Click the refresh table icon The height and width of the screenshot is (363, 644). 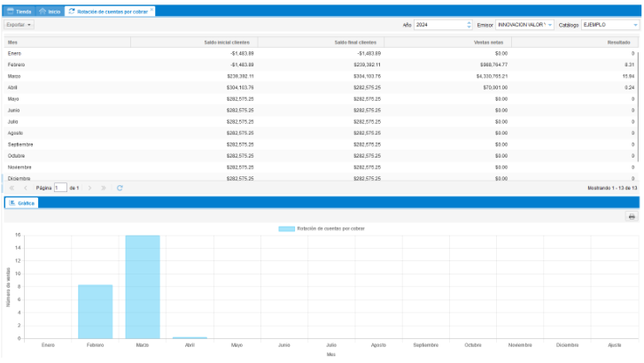pyautogui.click(x=120, y=188)
